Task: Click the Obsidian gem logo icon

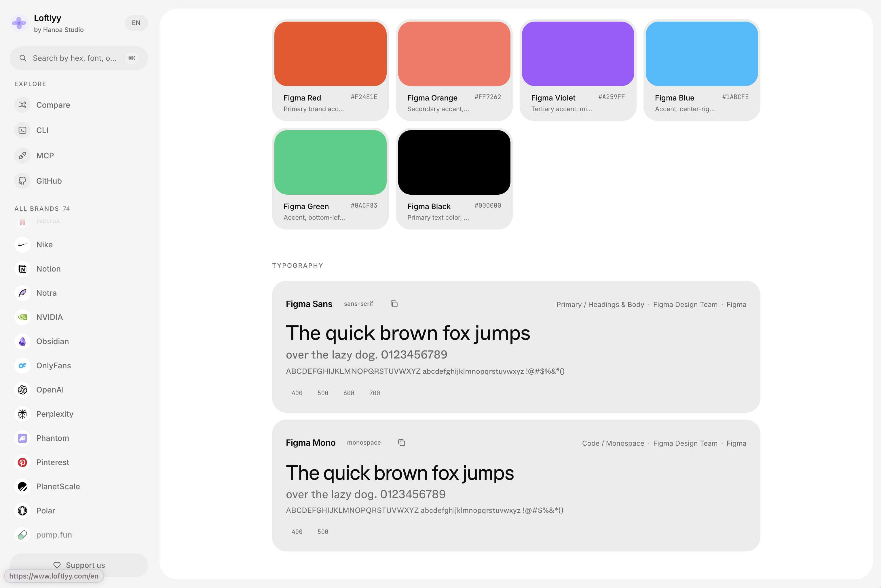Action: coord(22,342)
